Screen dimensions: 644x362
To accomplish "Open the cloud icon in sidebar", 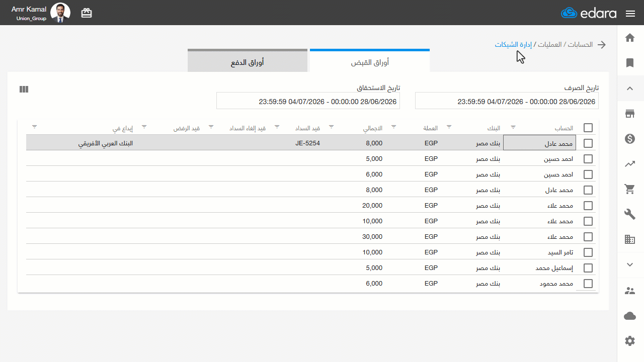I will pos(630,316).
